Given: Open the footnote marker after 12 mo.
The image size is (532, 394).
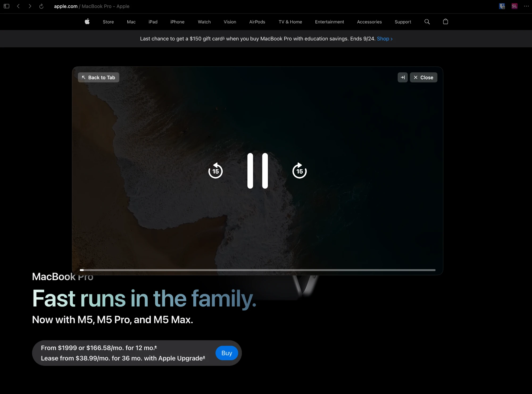Looking at the screenshot, I should (156, 347).
